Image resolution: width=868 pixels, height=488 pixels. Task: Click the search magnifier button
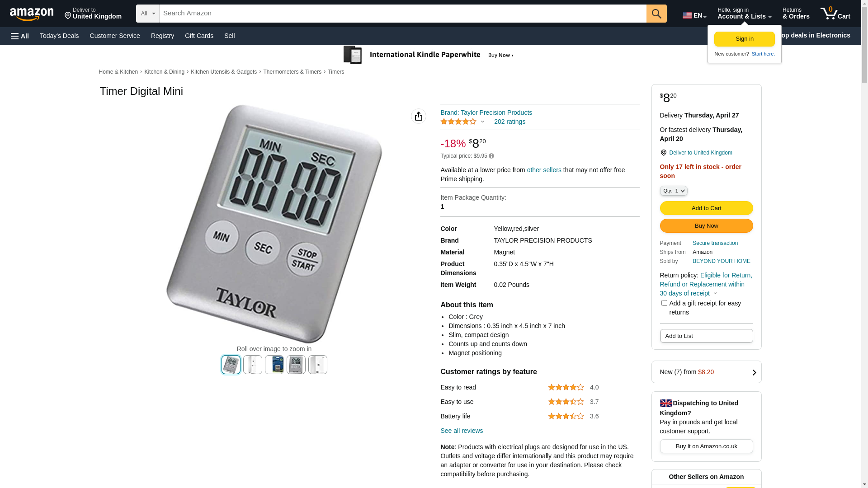[x=656, y=14]
